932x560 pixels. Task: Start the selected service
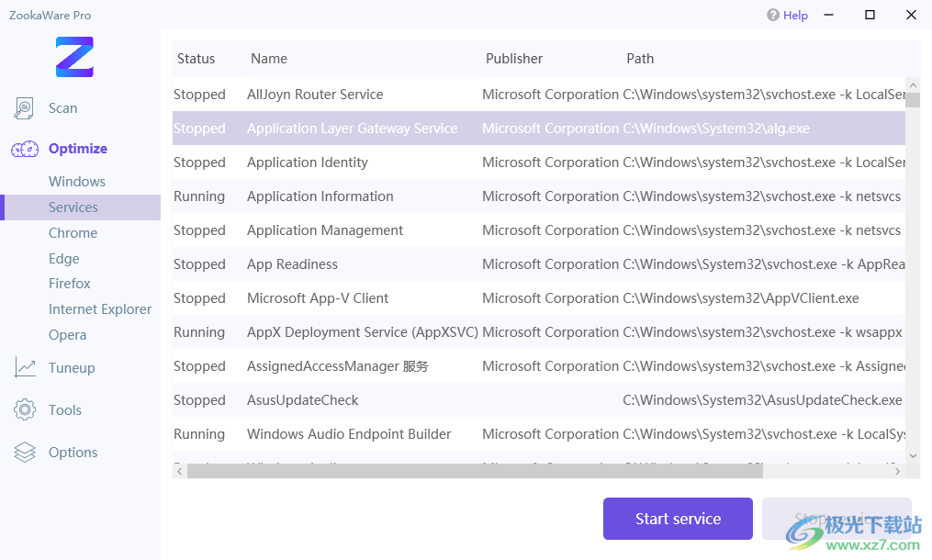[x=678, y=519]
